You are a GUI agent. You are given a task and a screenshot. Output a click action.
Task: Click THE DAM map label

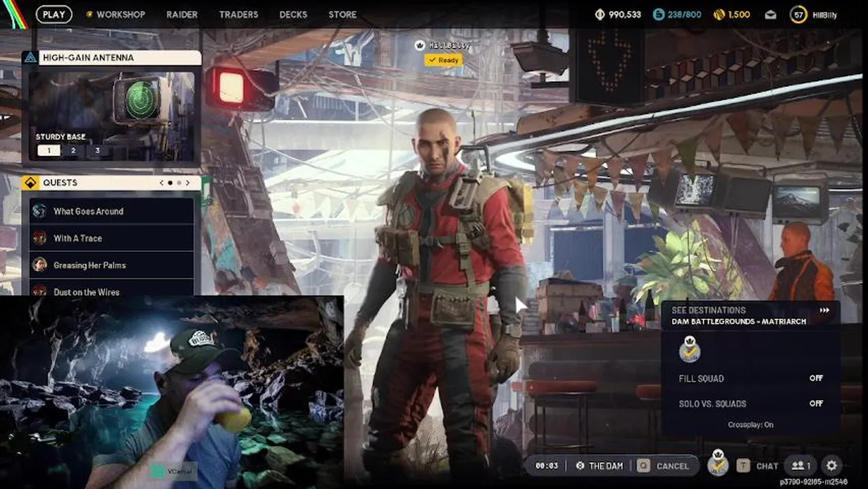[x=606, y=466]
